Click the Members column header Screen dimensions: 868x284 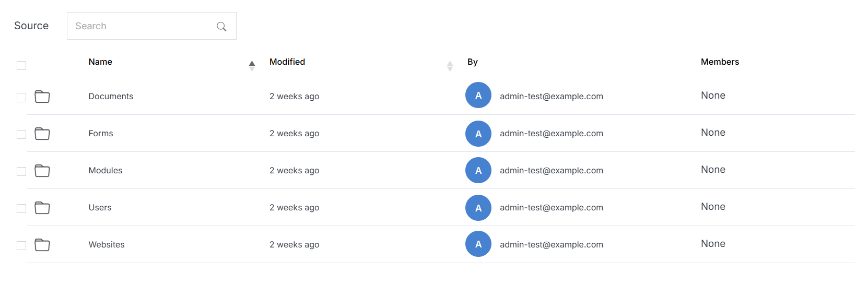(720, 62)
